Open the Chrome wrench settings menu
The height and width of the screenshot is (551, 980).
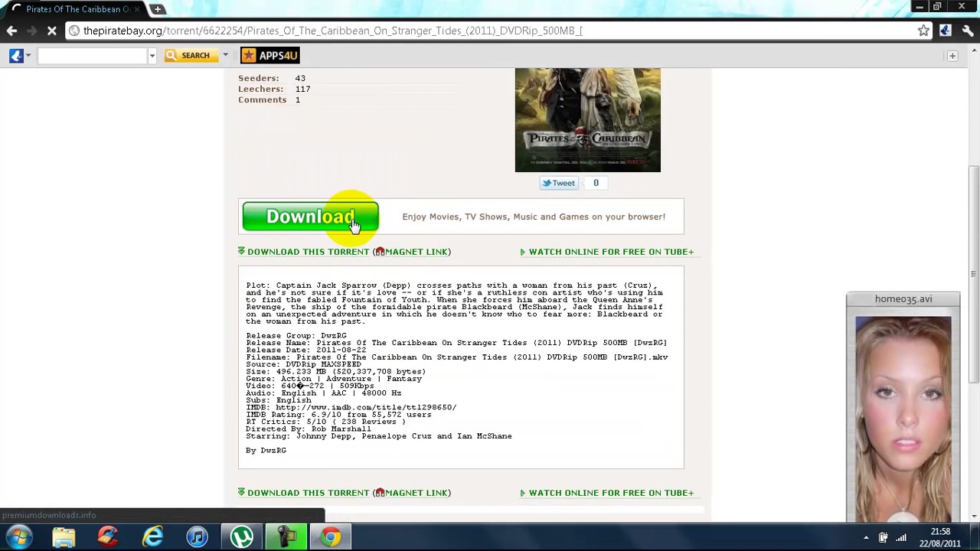(x=968, y=31)
